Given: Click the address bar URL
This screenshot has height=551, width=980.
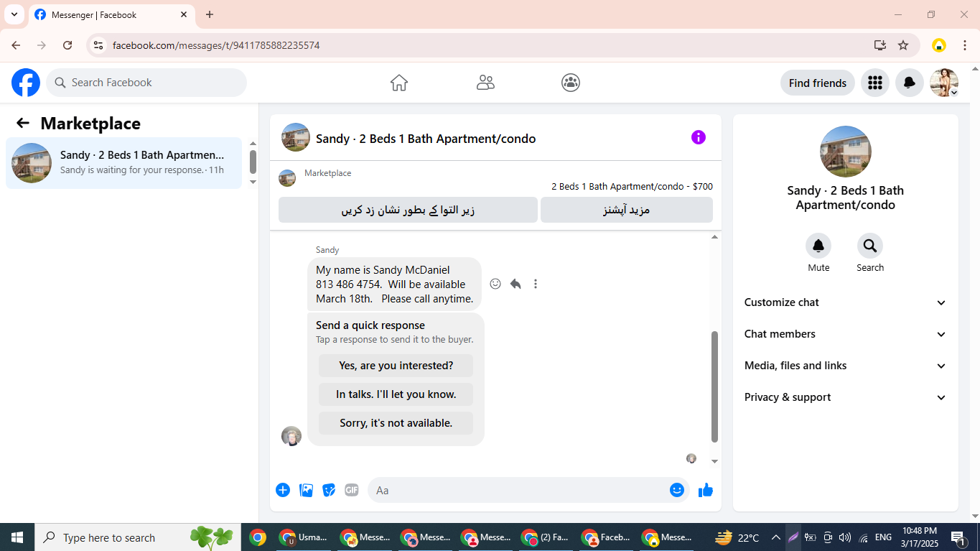Looking at the screenshot, I should pos(216,45).
